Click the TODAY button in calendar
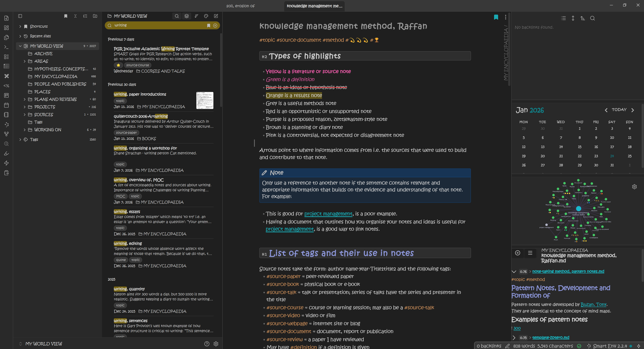The image size is (644, 349). [619, 110]
